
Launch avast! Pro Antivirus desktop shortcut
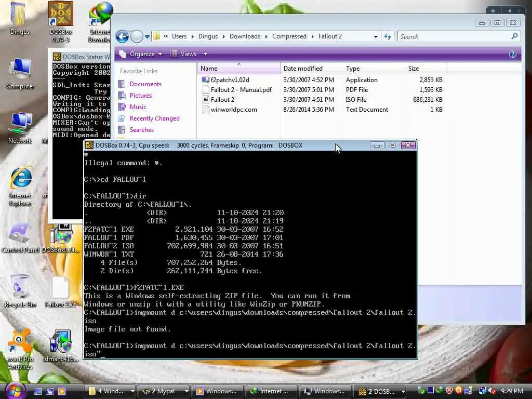pos(20,350)
